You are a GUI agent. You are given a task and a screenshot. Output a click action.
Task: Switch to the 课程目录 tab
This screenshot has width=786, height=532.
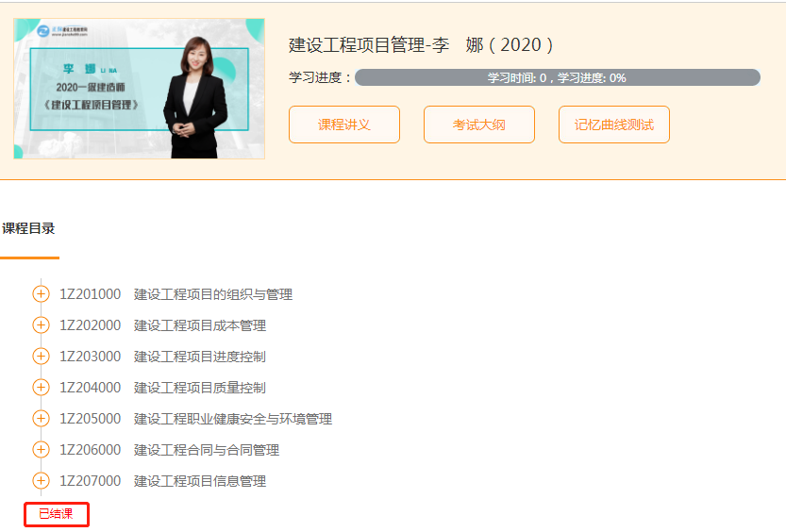[28, 228]
